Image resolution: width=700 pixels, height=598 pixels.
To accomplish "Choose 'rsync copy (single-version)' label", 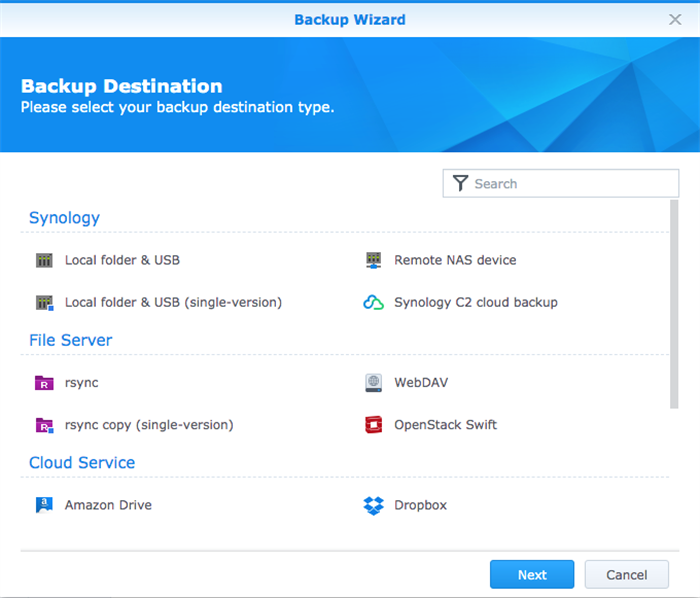I will point(149,425).
